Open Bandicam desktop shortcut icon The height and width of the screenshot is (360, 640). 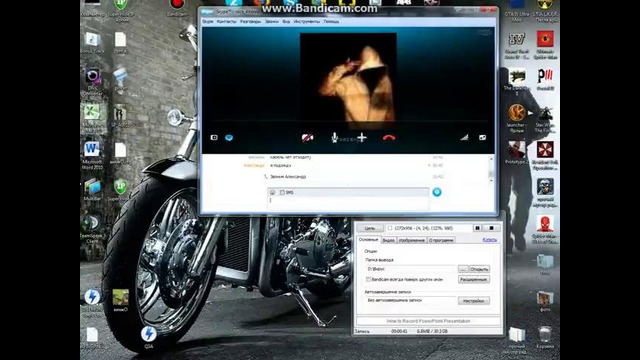(177, 7)
